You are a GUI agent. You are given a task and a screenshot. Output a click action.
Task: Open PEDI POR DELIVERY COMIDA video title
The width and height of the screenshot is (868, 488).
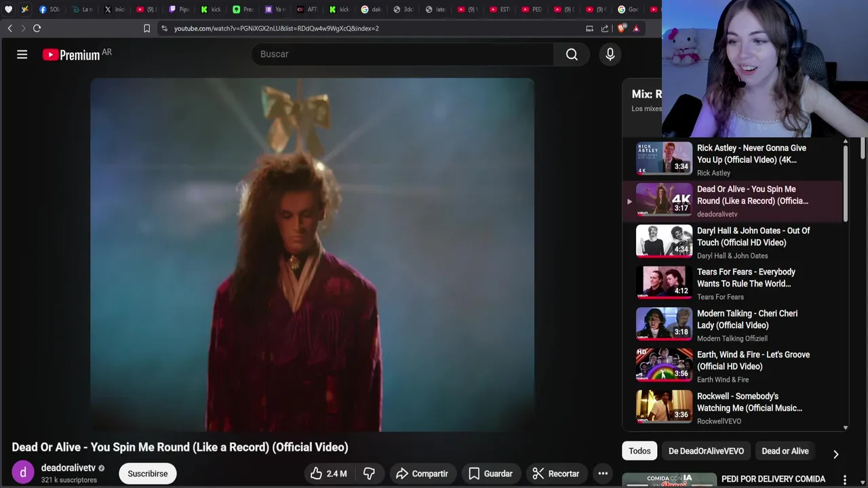773,479
